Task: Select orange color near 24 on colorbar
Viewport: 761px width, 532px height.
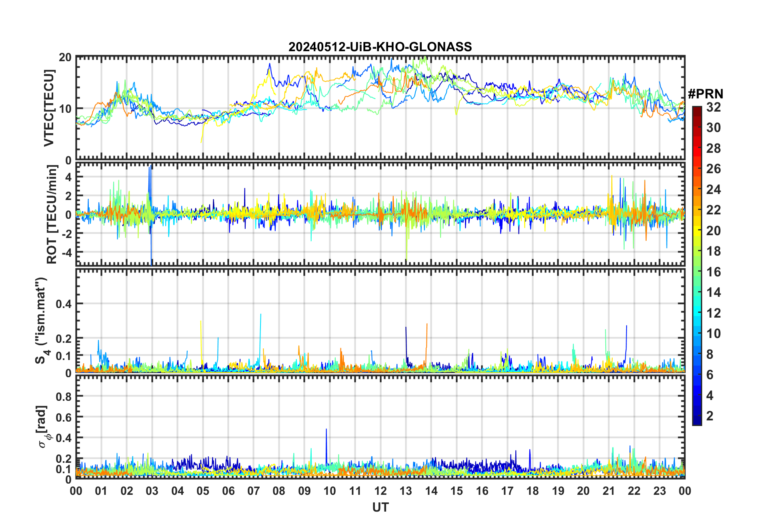Action: pyautogui.click(x=697, y=189)
